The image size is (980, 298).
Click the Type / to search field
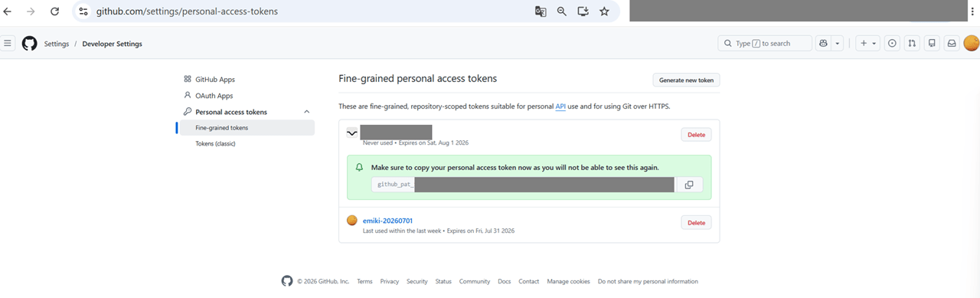(765, 44)
